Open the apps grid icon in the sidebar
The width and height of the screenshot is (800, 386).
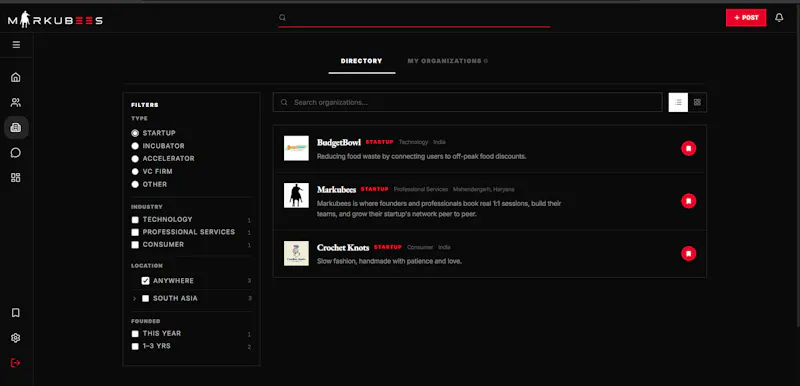coord(16,177)
